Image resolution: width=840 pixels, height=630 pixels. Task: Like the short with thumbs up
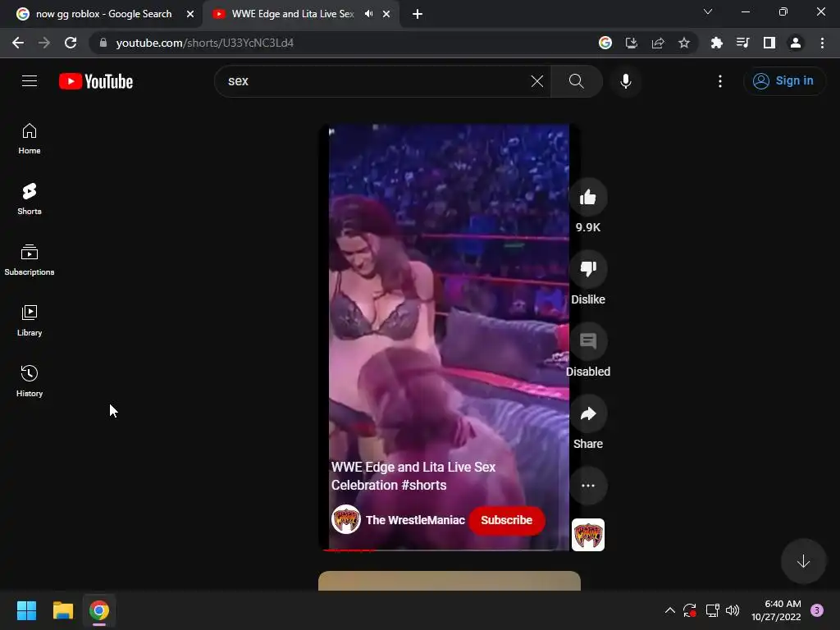587,197
